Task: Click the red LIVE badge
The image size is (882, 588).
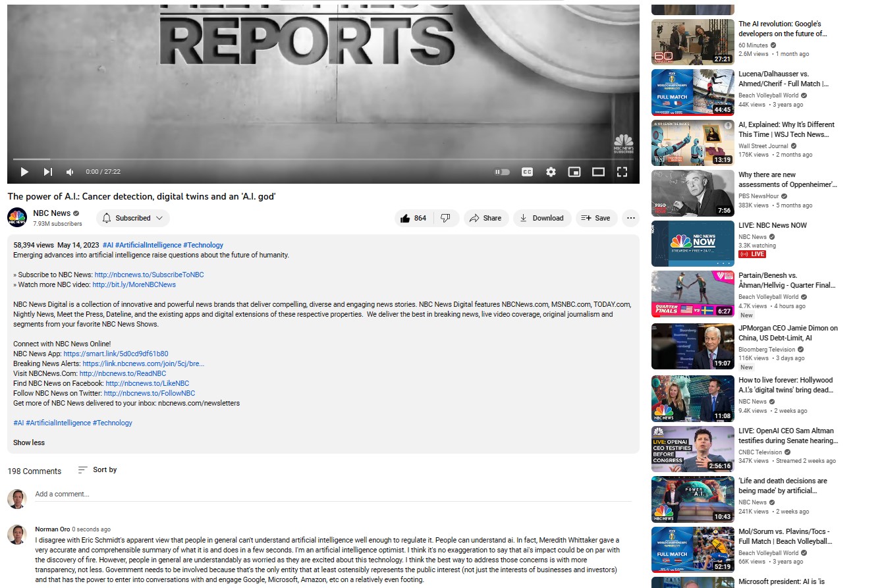Action: pos(752,254)
